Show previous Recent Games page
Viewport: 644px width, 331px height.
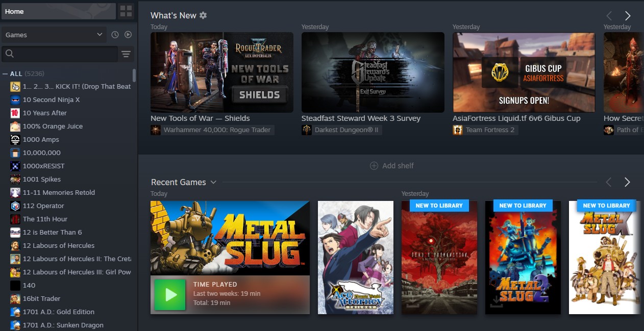(609, 182)
